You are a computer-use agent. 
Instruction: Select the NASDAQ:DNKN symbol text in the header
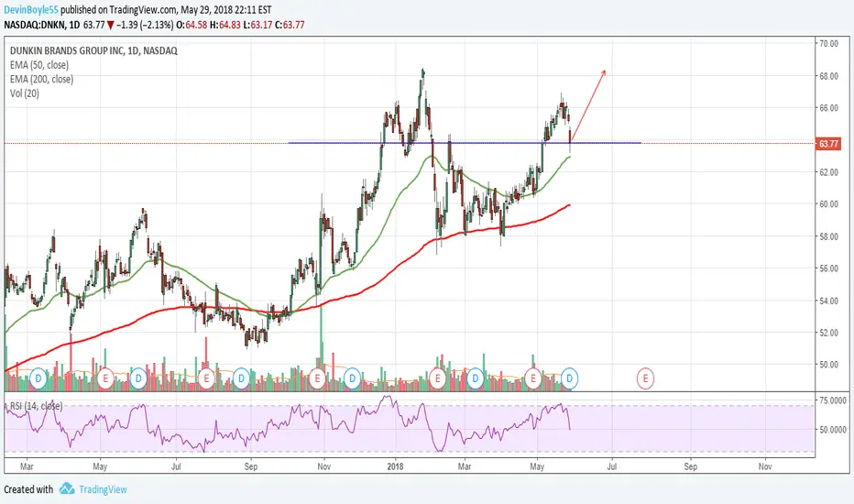[35, 25]
